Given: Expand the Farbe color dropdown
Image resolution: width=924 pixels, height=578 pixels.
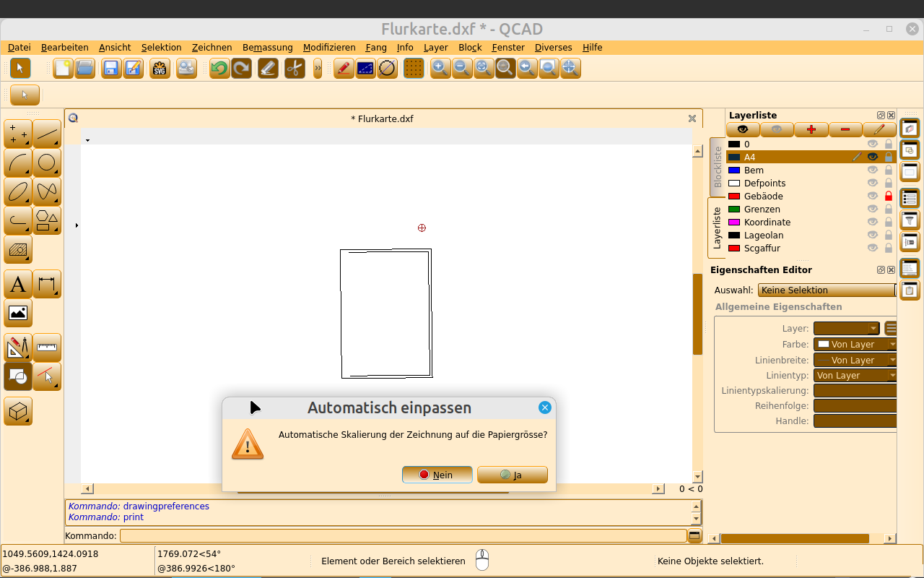Looking at the screenshot, I should point(855,345).
